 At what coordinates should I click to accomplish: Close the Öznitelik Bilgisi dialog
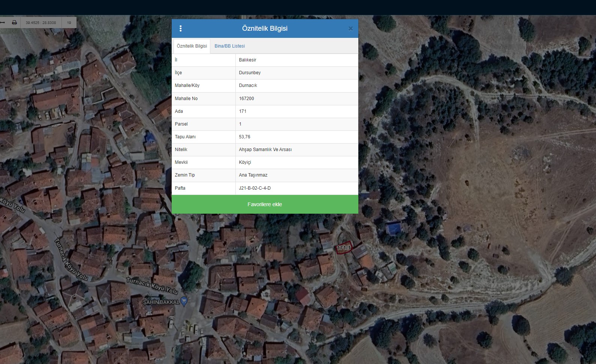(x=350, y=28)
